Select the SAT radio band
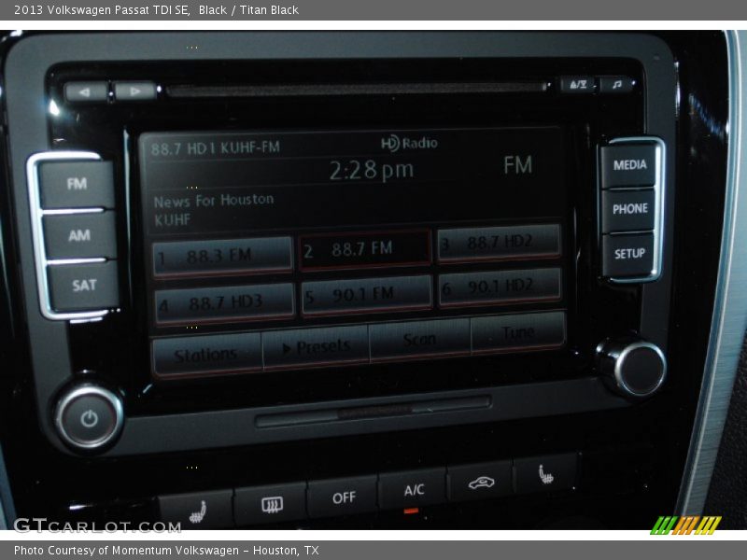 [84, 286]
